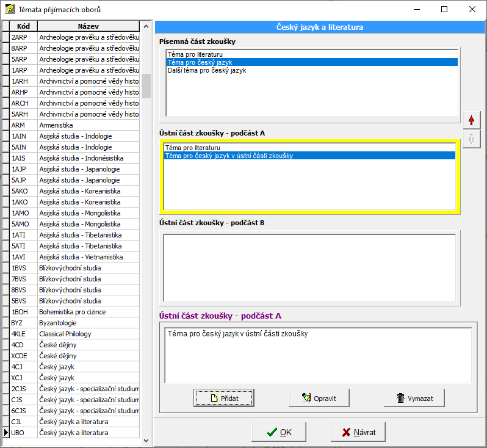487x448 pixels.
Task: Select 'Téma pro literaturu' in oral part A
Action: pyautogui.click(x=192, y=148)
